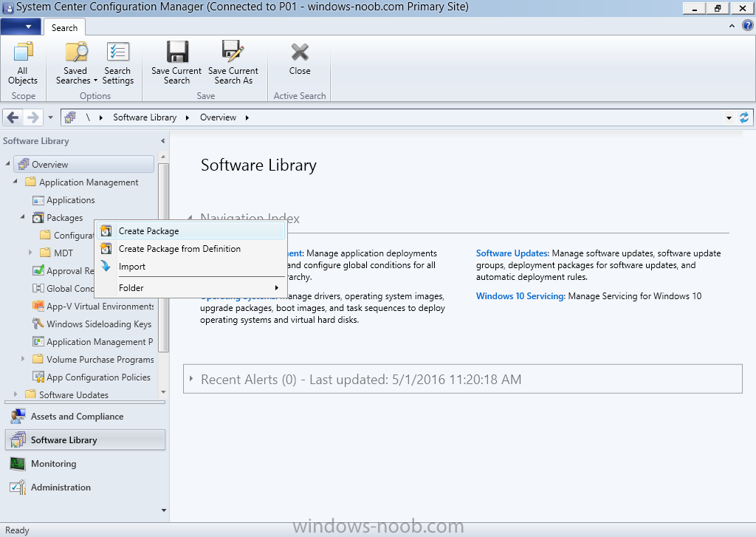Click the Applications node icon

(x=38, y=200)
